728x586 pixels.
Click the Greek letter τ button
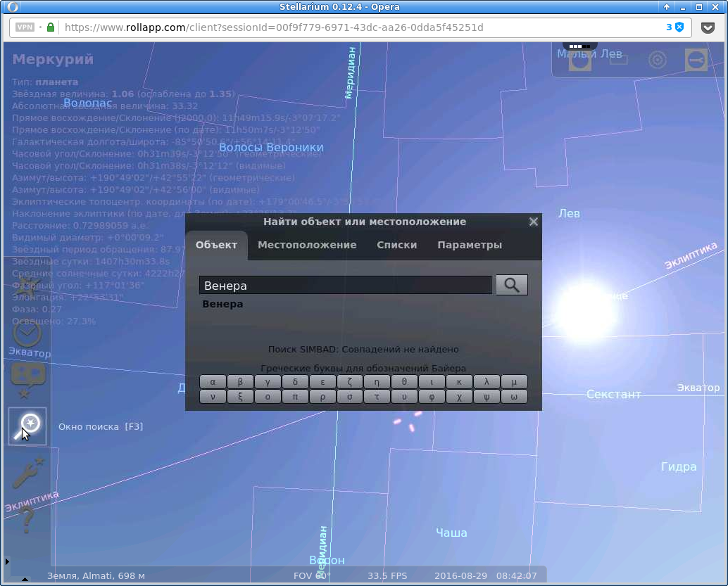point(377,397)
